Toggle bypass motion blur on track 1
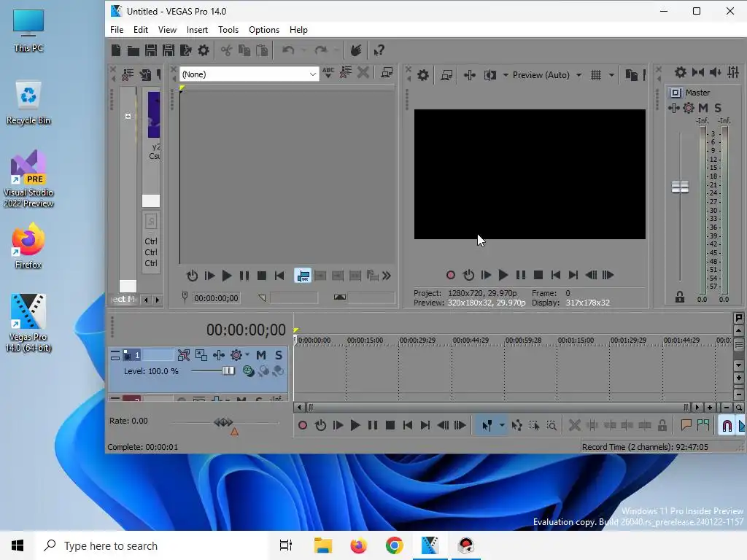Screen dimensions: 747x560 pyautogui.click(x=183, y=355)
